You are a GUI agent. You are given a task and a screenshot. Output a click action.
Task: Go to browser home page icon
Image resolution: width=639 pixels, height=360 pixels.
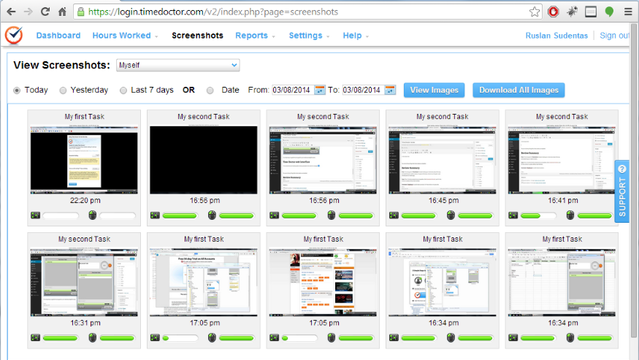[x=62, y=12]
